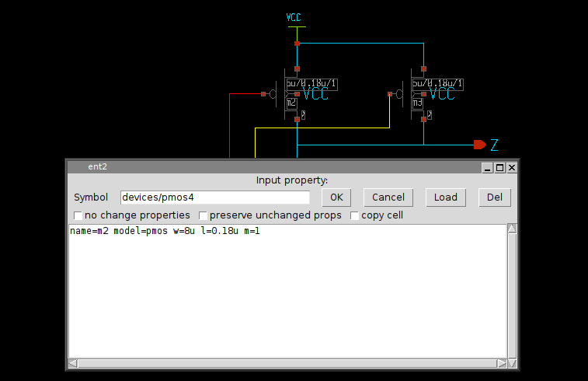Click the red Z output pin marker
The image size is (588, 381).
(479, 145)
